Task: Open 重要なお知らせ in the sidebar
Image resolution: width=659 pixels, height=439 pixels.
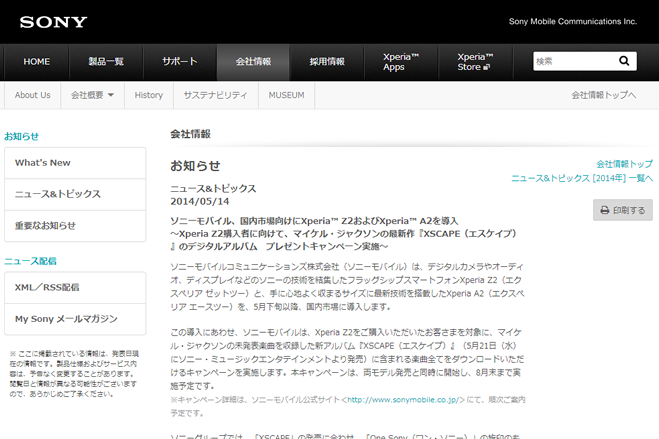Action: coord(75,226)
